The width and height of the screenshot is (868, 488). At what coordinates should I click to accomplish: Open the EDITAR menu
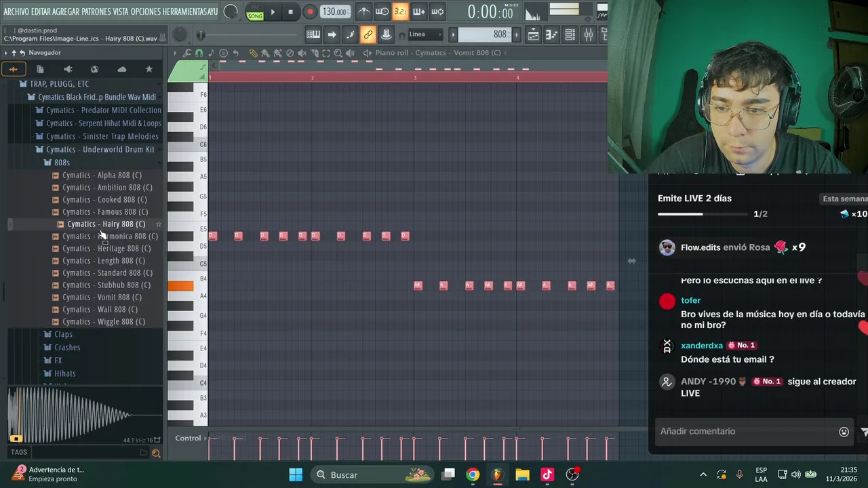point(41,12)
